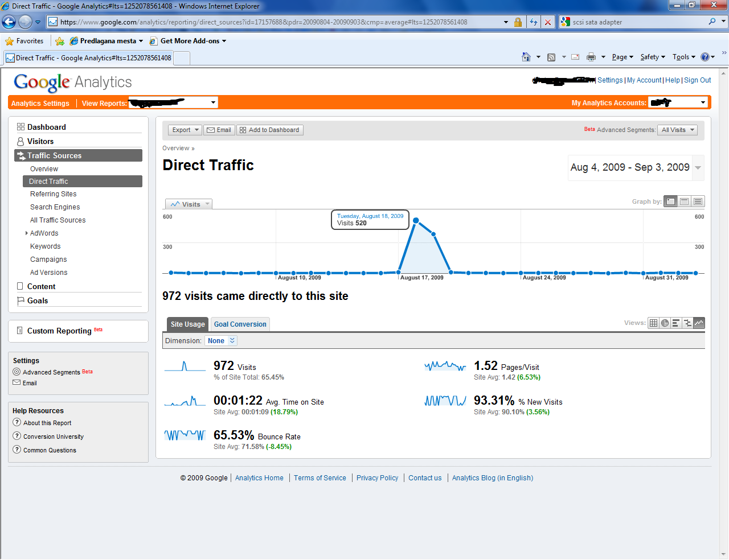Open All Traffic Sources report
Viewport: 729px width, 560px height.
pos(58,220)
